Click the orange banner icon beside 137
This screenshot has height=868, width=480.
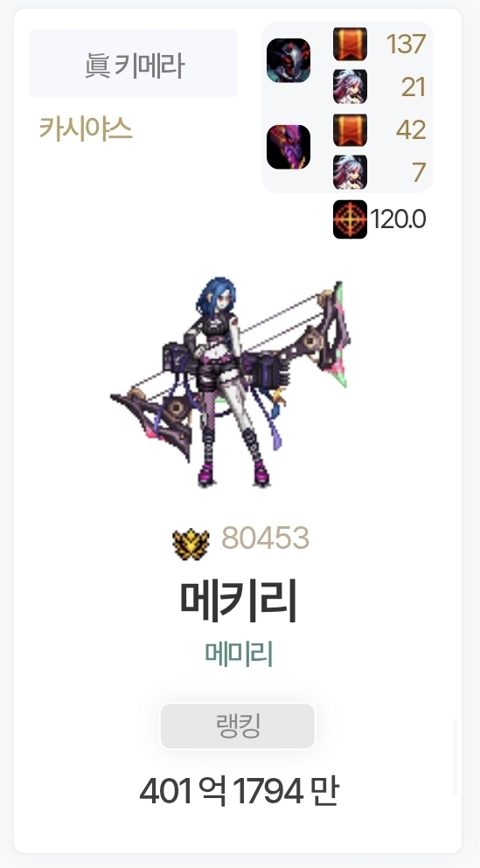350,44
